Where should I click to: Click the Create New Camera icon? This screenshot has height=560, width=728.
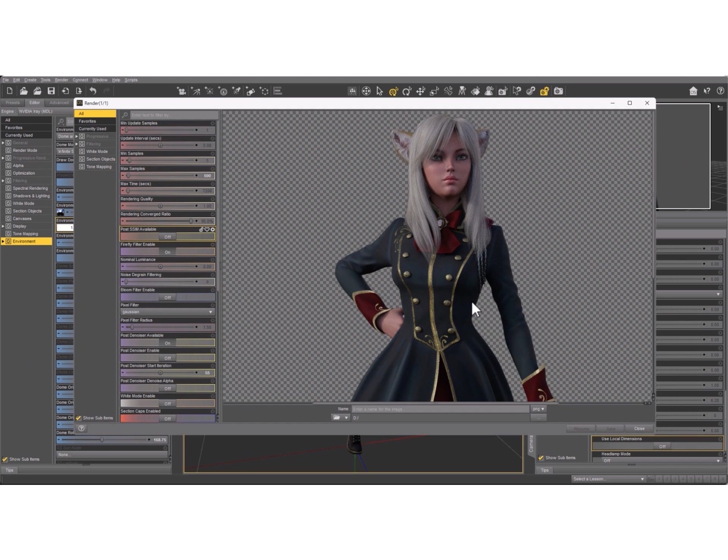[182, 91]
